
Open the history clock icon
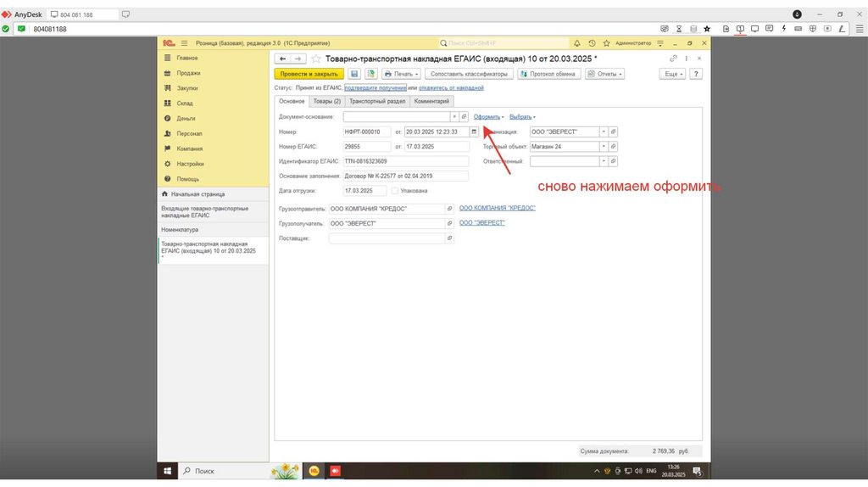tap(592, 42)
